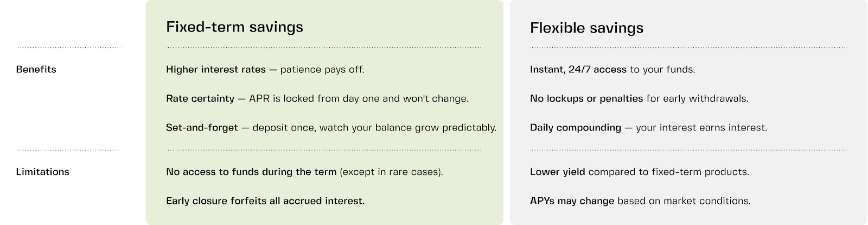Click "No access to funds during the term"
The image size is (868, 225).
(x=251, y=172)
